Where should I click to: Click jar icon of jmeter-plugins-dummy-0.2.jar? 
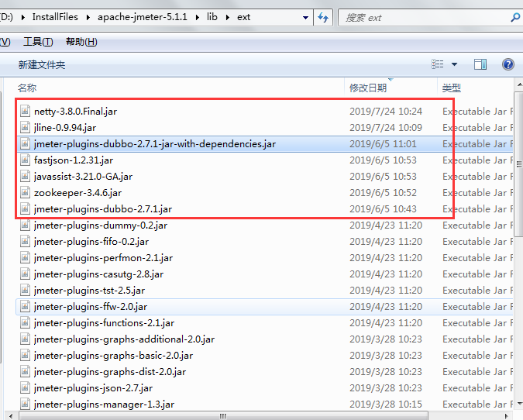(25, 225)
